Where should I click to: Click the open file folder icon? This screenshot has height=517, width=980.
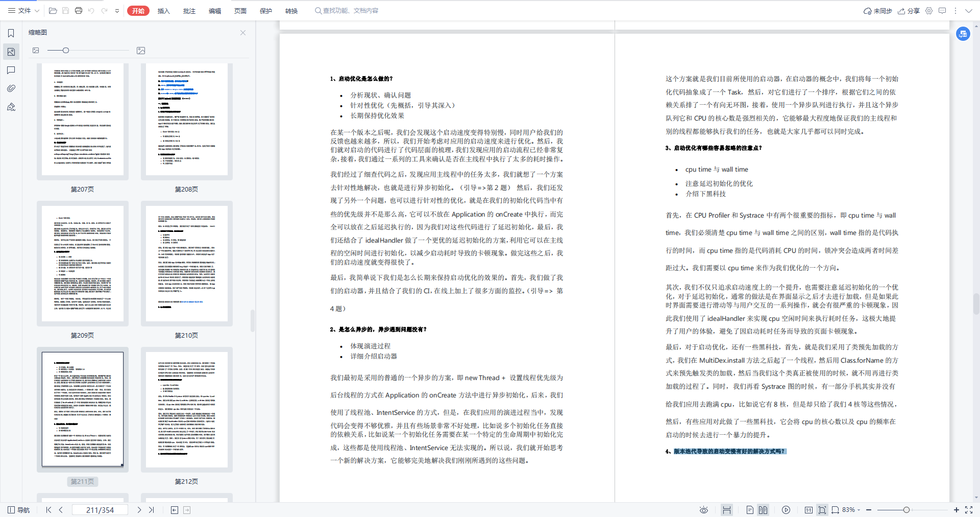pos(53,11)
